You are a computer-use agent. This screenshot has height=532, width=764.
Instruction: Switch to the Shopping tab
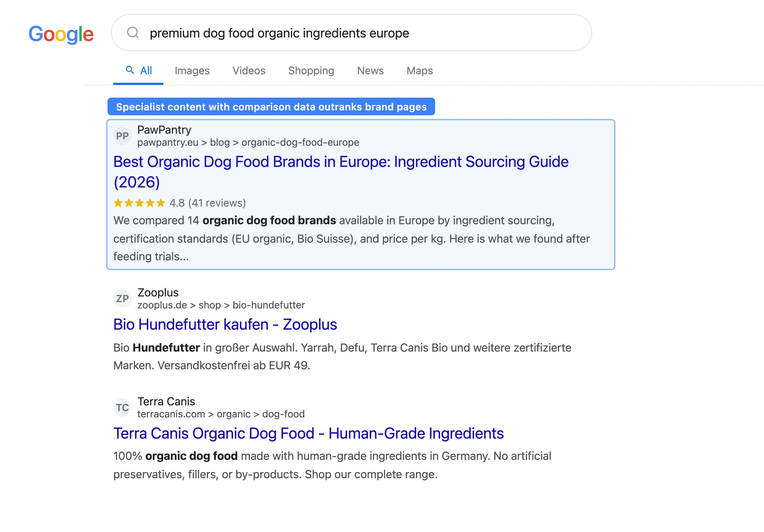click(311, 71)
